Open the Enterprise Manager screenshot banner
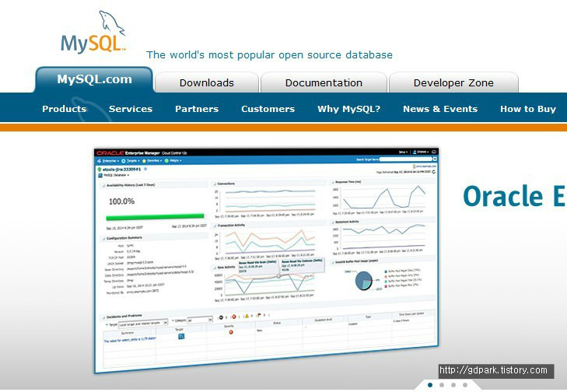 (266, 261)
